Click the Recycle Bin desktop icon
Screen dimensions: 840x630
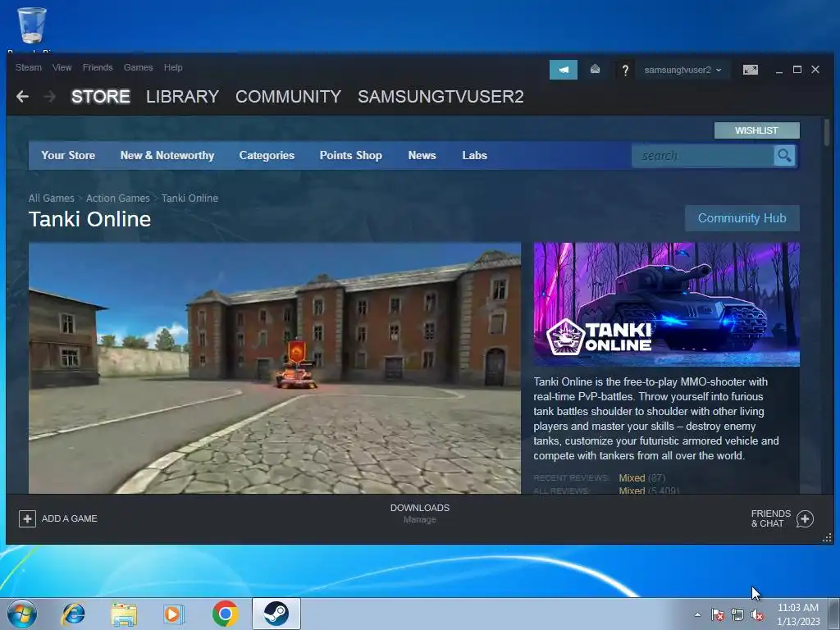(x=32, y=25)
